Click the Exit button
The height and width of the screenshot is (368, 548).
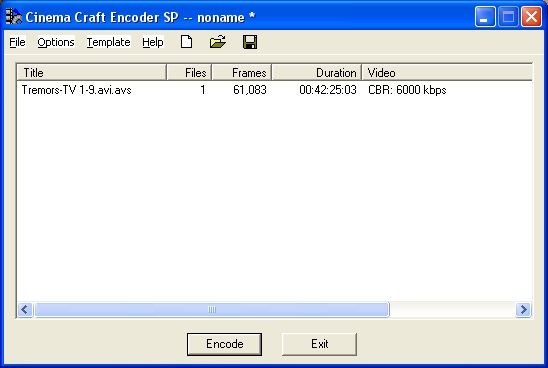click(319, 344)
